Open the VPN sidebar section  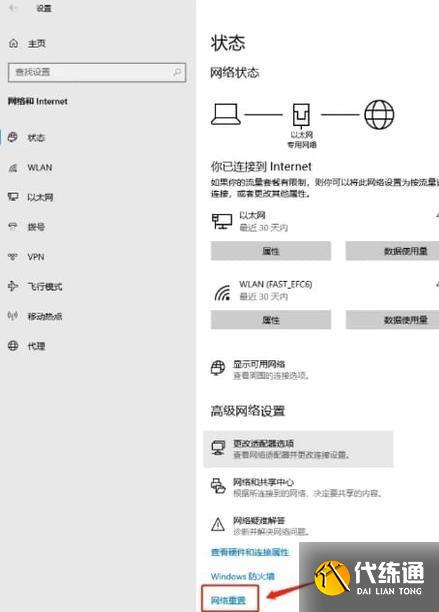(x=36, y=257)
